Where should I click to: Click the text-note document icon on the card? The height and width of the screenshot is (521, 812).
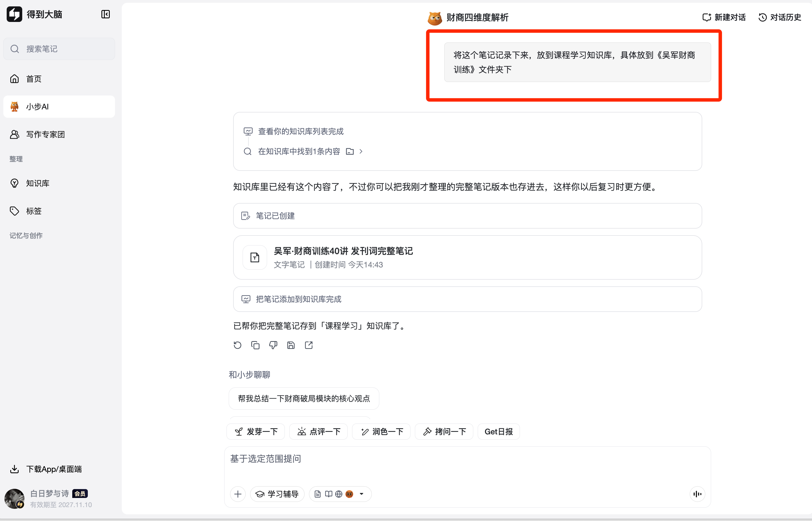[255, 257]
